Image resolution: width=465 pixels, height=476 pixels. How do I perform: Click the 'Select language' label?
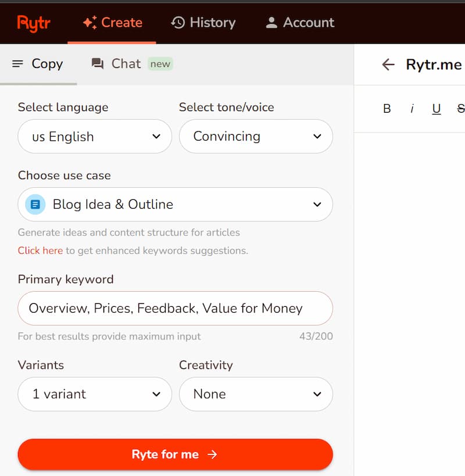click(x=63, y=108)
